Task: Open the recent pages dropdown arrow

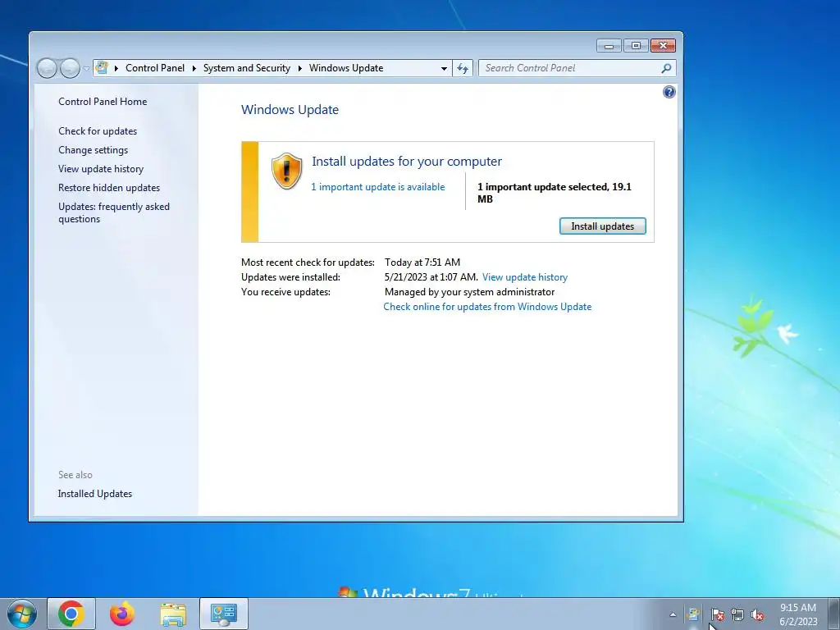Action: [x=85, y=69]
